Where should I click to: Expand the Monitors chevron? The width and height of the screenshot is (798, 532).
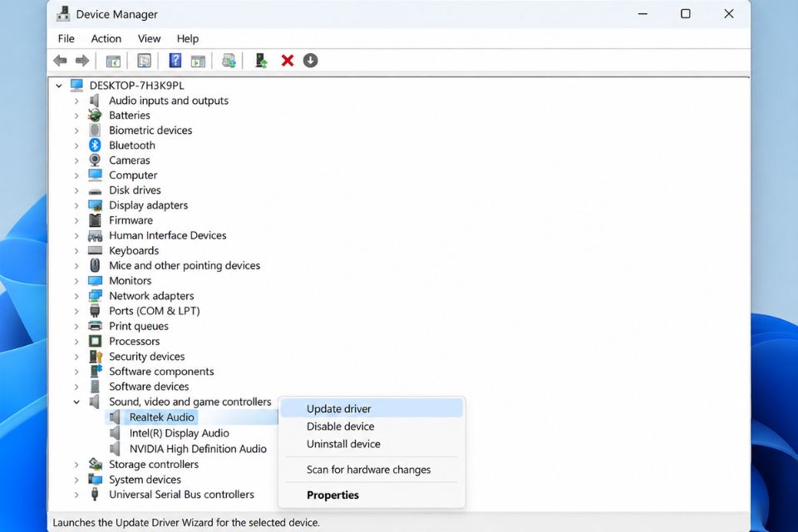pos(76,281)
